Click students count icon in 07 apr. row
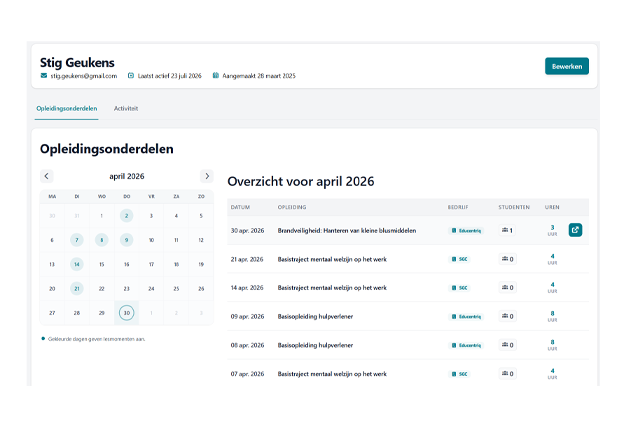This screenshot has height=422, width=635. [505, 374]
